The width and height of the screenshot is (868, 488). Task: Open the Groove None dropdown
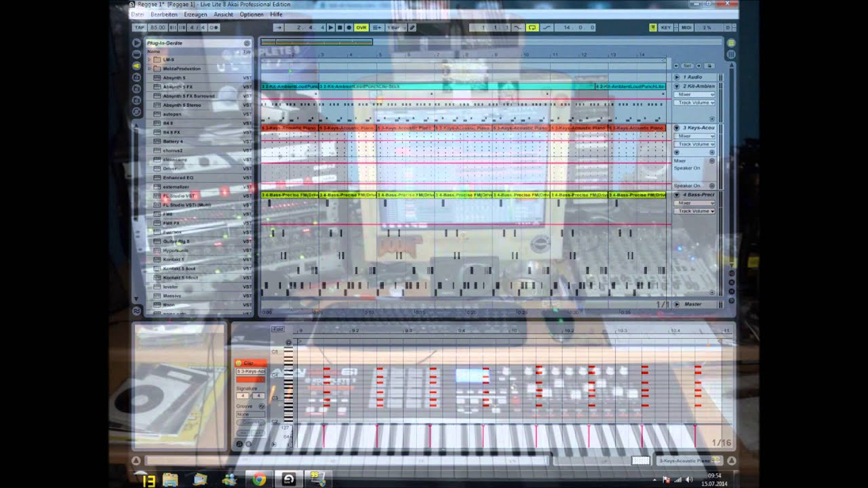coord(250,414)
